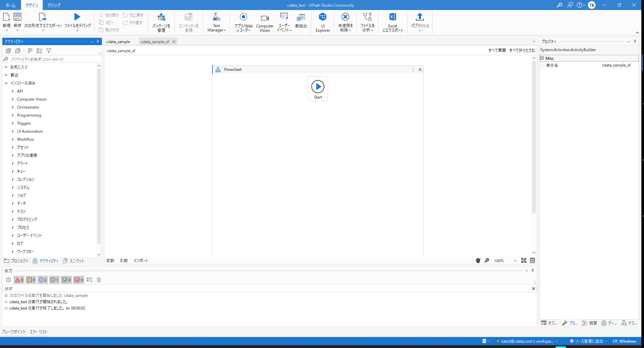Open 引数 arguments panel
Viewport: 644px width, 348px height.
(124, 260)
